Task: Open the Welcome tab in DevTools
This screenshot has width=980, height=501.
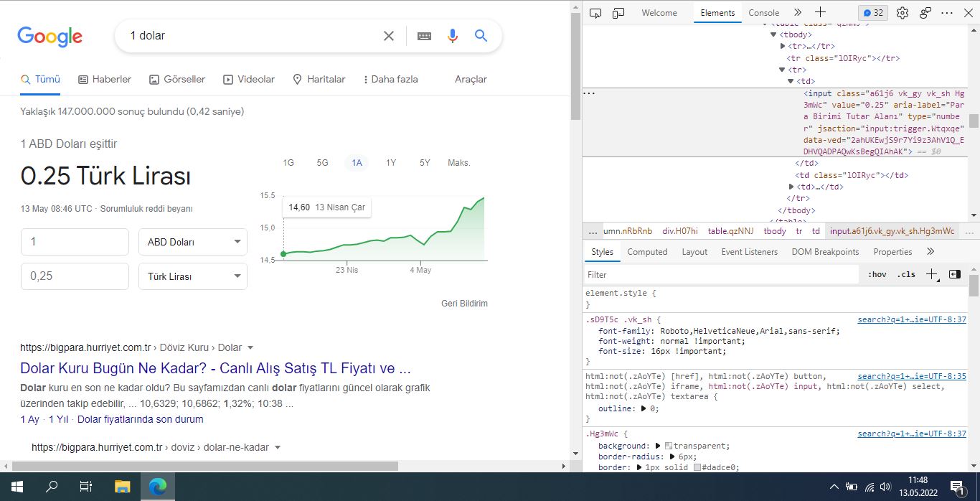Action: pos(659,13)
